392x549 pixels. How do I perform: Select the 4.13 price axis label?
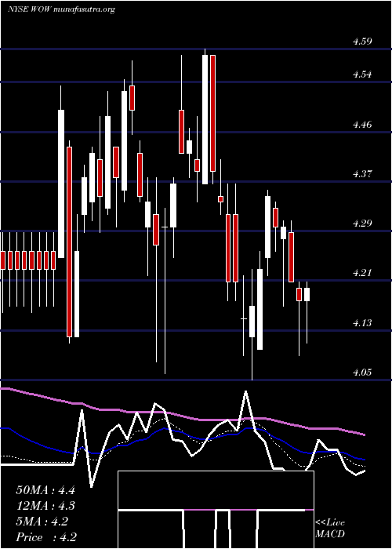362,322
